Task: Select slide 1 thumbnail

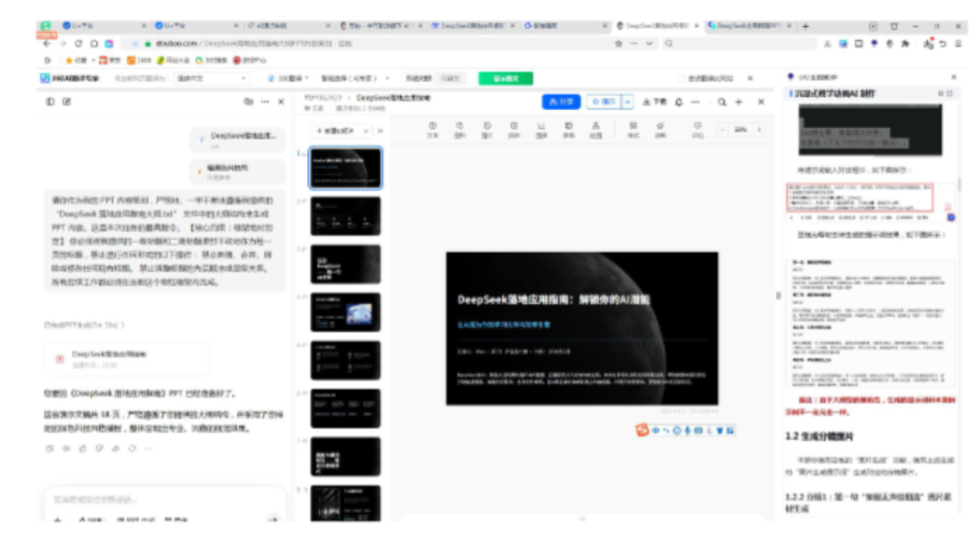Action: coord(345,168)
